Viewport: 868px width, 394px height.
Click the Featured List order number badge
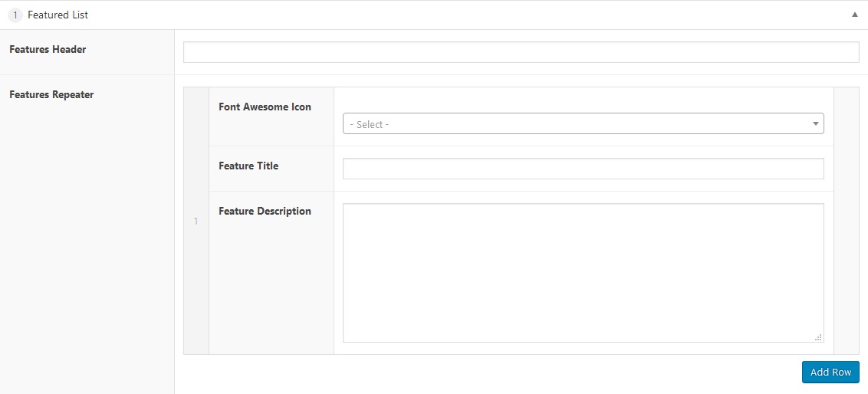pyautogui.click(x=15, y=15)
